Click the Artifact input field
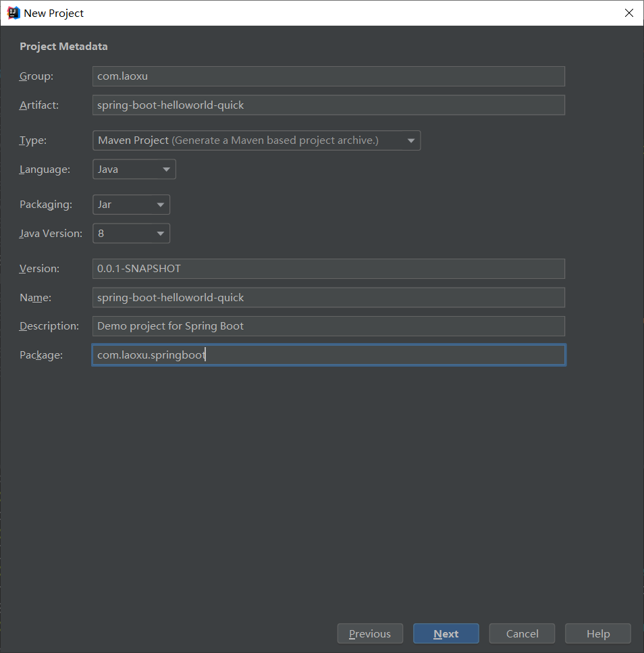Screen dimensions: 644x653 pos(329,105)
